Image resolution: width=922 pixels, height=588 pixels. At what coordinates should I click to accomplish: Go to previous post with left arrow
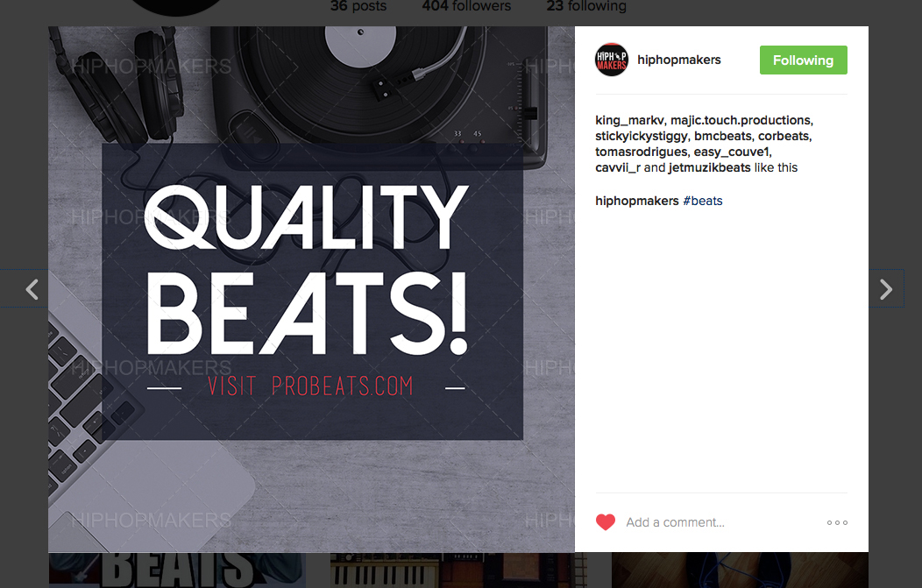pos(32,288)
